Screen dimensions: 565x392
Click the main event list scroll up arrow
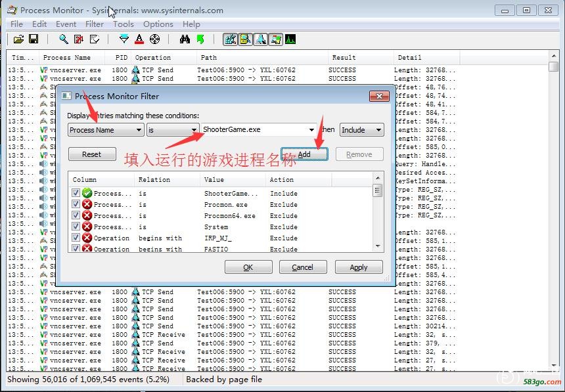pyautogui.click(x=553, y=56)
